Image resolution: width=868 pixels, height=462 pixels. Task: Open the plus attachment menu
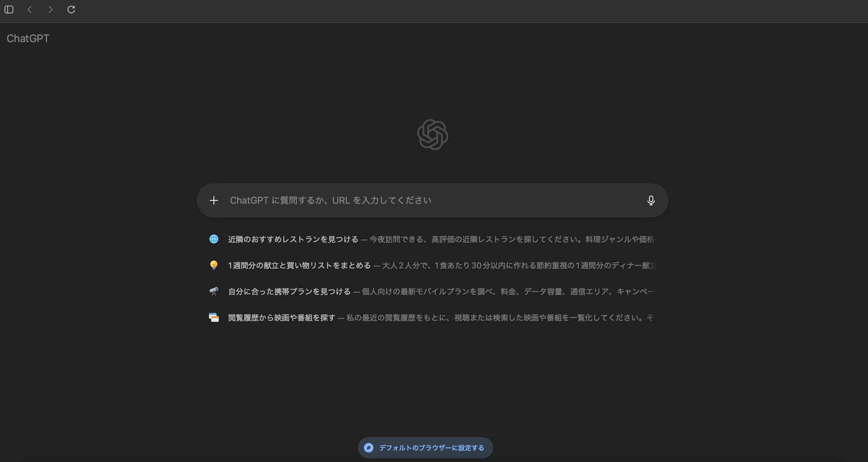click(x=214, y=201)
